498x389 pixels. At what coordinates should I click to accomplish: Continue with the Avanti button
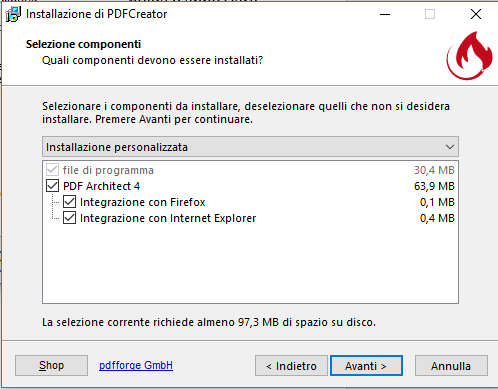point(366,366)
